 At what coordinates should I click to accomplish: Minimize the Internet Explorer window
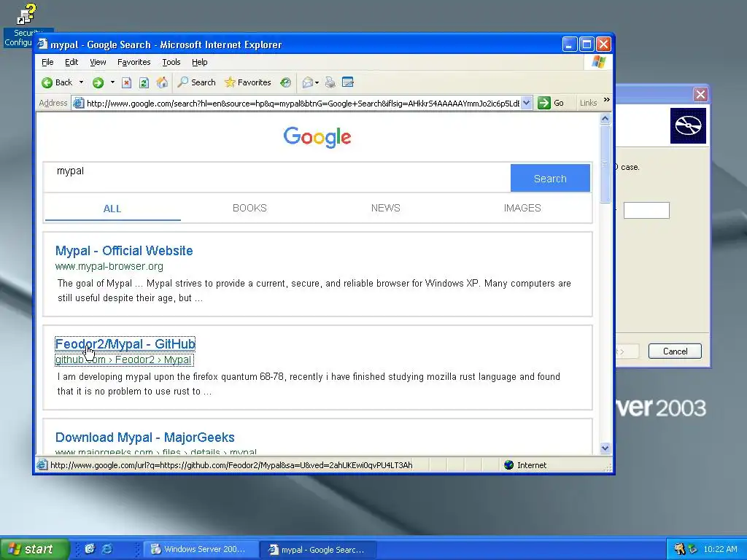coord(570,44)
